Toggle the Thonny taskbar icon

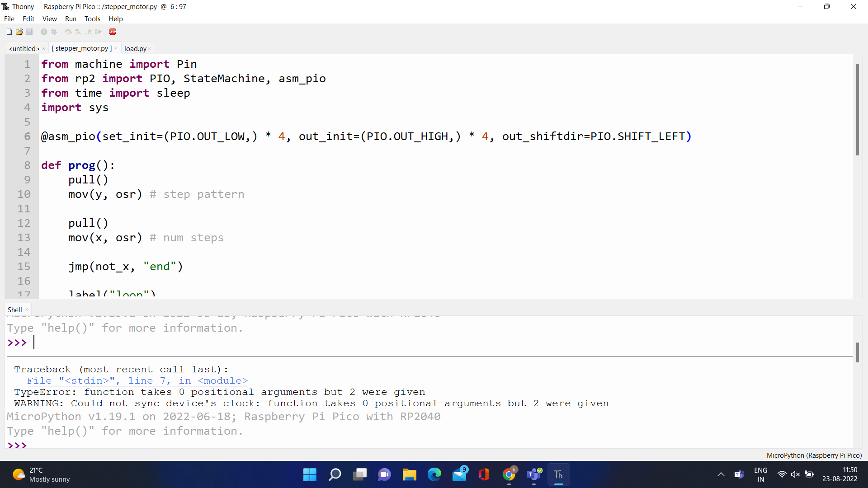point(559,475)
